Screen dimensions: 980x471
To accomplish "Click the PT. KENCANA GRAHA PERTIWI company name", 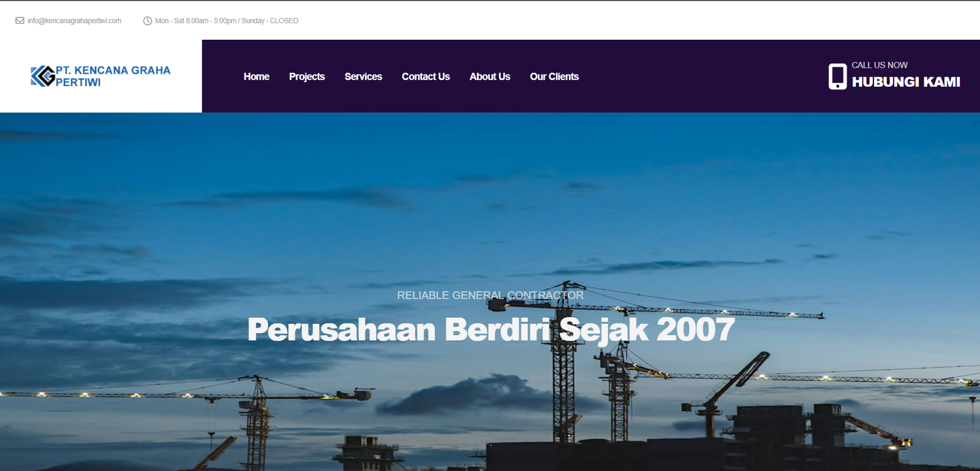I will [113, 77].
